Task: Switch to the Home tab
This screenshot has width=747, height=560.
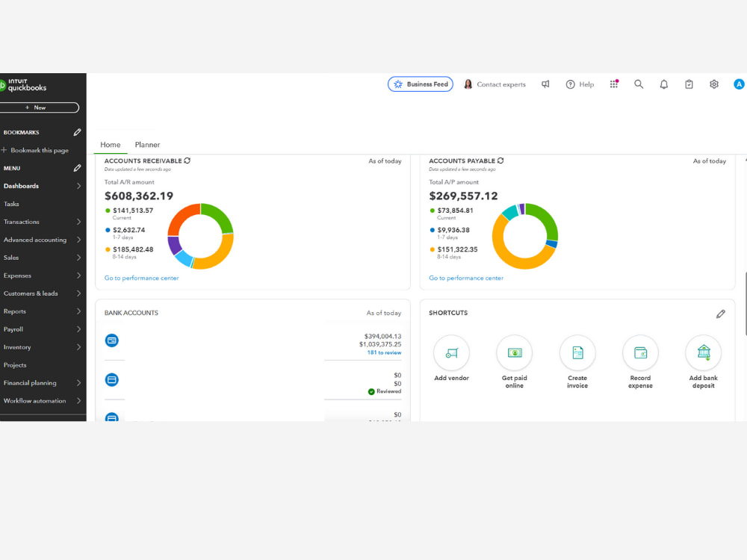Action: 111,145
